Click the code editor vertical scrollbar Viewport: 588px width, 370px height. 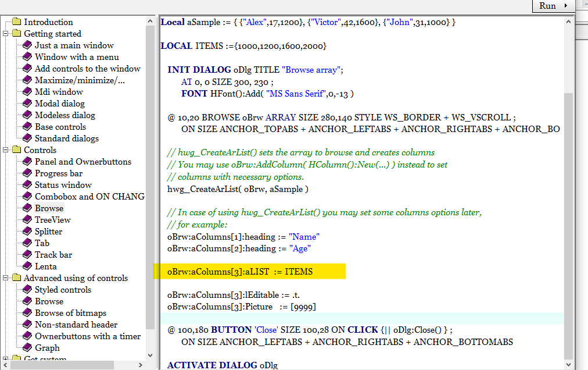[568, 221]
